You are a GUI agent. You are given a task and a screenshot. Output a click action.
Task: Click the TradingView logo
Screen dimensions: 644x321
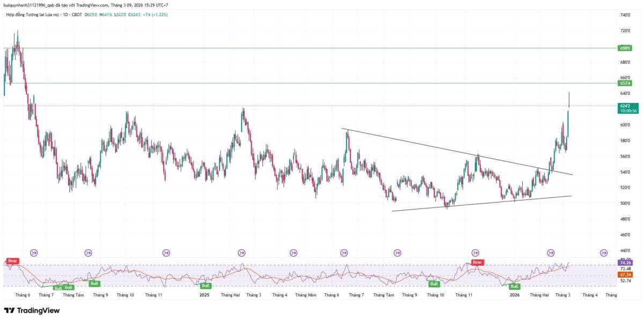pos(32,310)
